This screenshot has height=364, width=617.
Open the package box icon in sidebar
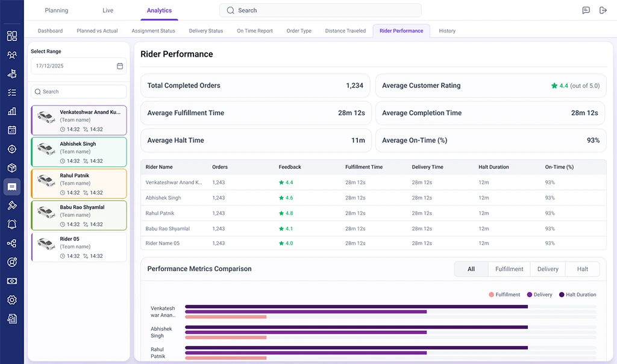click(12, 168)
